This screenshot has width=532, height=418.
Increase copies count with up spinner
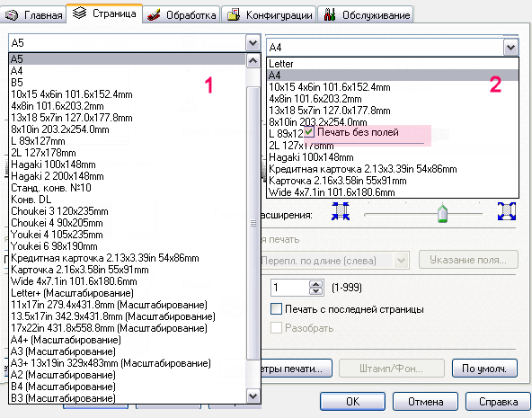point(316,284)
